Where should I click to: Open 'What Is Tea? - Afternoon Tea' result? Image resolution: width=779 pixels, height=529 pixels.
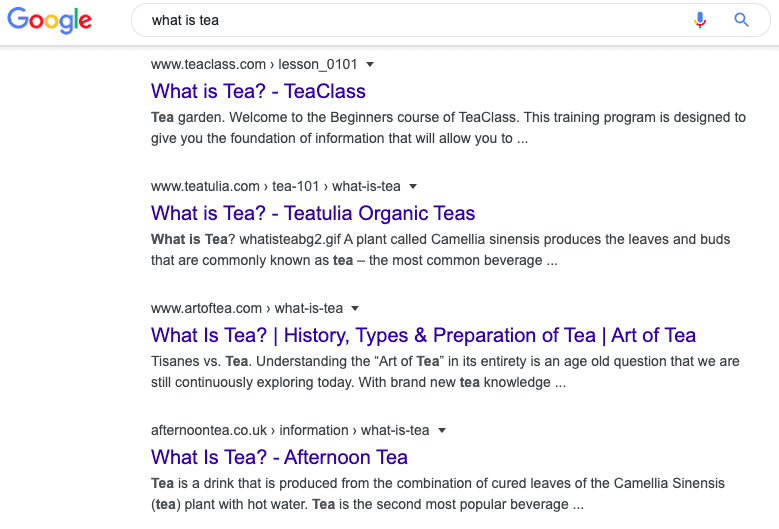coord(279,457)
